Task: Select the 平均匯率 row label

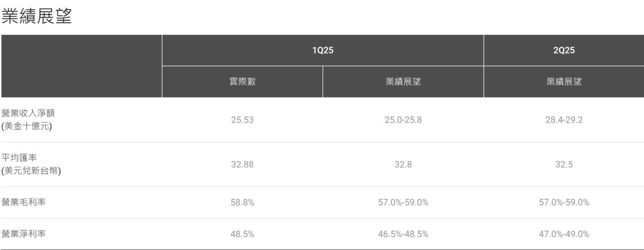Action: pyautogui.click(x=31, y=165)
